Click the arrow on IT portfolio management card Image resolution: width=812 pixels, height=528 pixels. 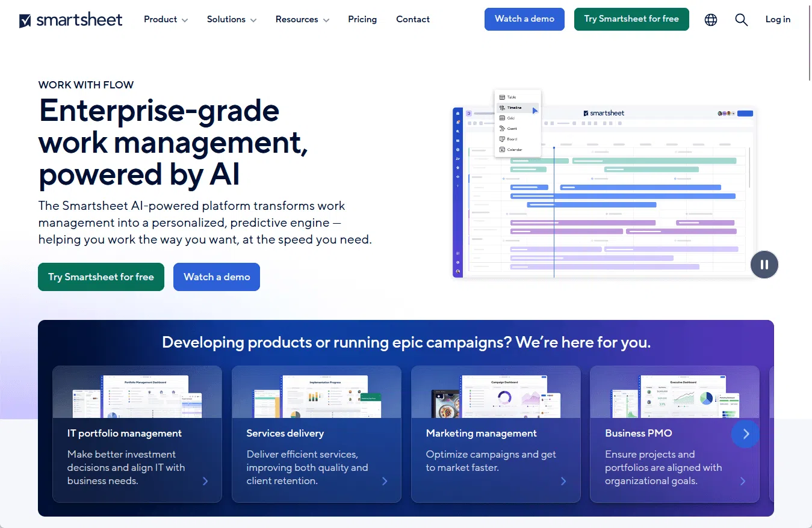tap(205, 481)
